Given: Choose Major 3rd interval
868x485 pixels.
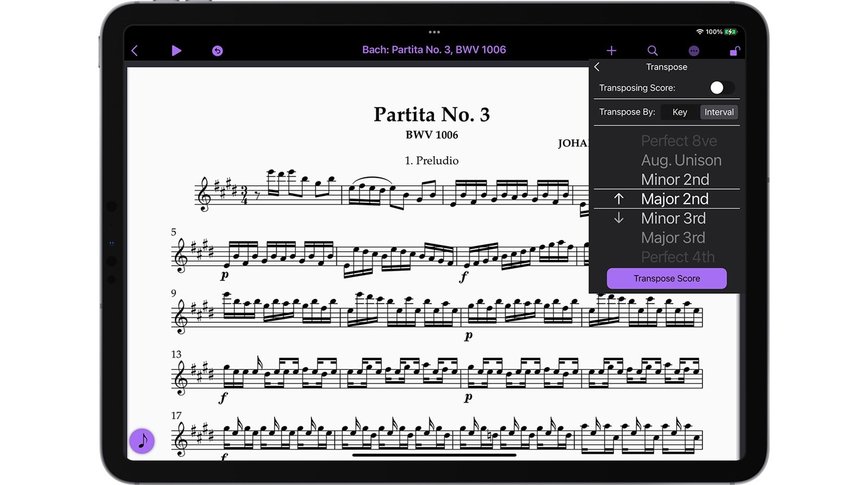Looking at the screenshot, I should [673, 238].
